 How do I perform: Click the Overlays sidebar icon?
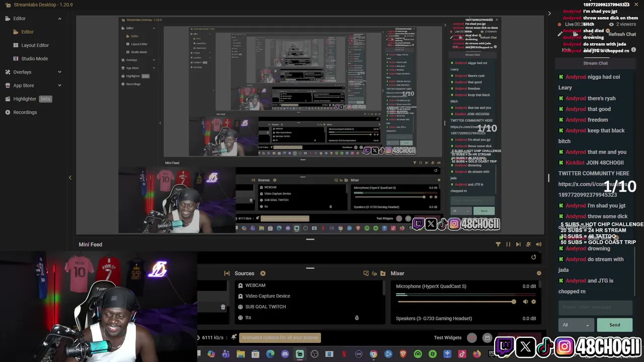point(8,72)
